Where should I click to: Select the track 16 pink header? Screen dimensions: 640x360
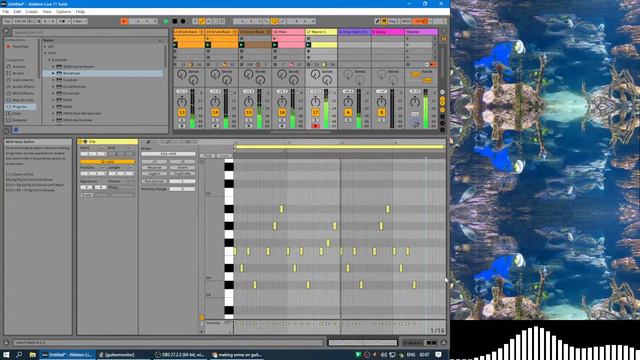[288, 31]
